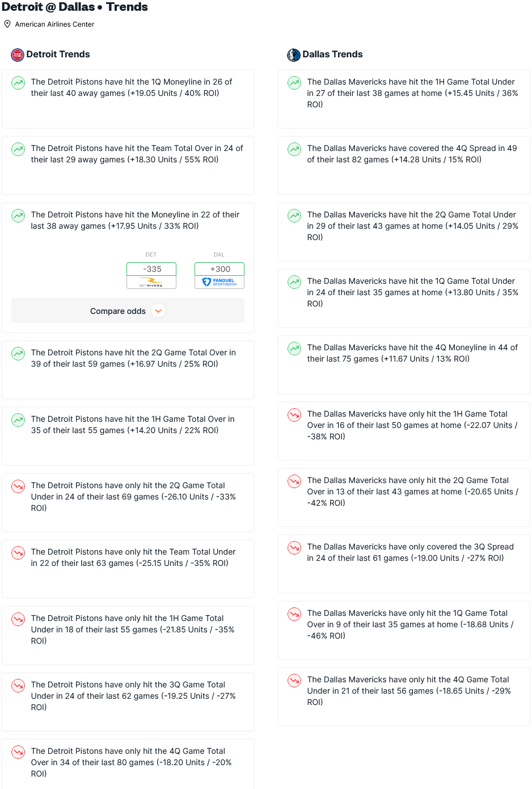Open the Compare odds bar
Screen dimensions: 532x789
(128, 311)
